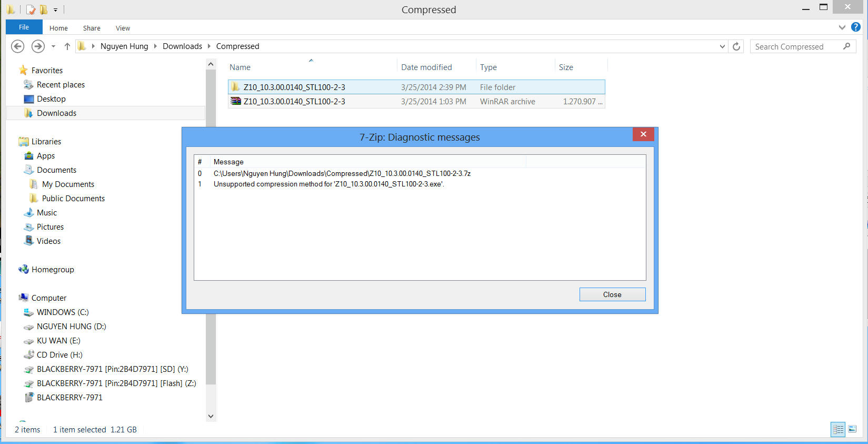
Task: Open Recent places in navigation pane
Action: [61, 84]
